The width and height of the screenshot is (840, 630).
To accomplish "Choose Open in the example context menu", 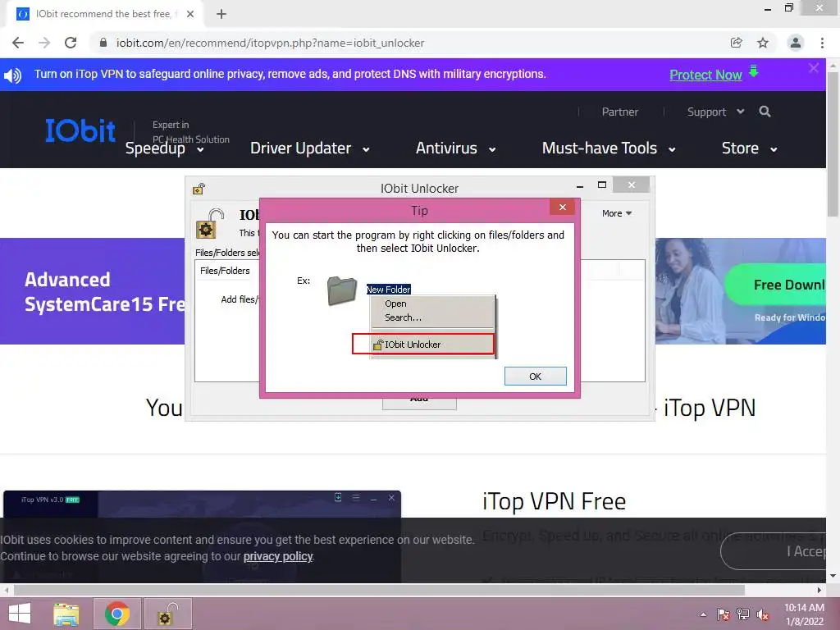I will point(395,304).
